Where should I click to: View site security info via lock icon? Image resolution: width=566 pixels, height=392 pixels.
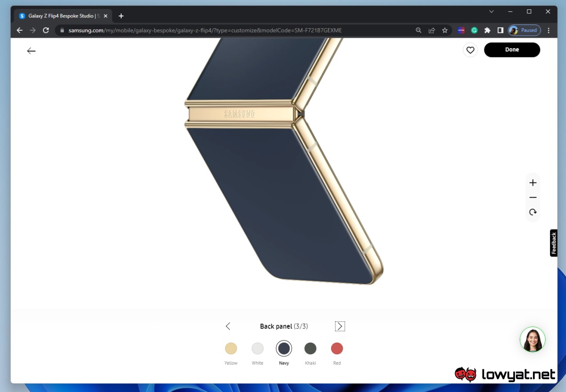click(62, 30)
